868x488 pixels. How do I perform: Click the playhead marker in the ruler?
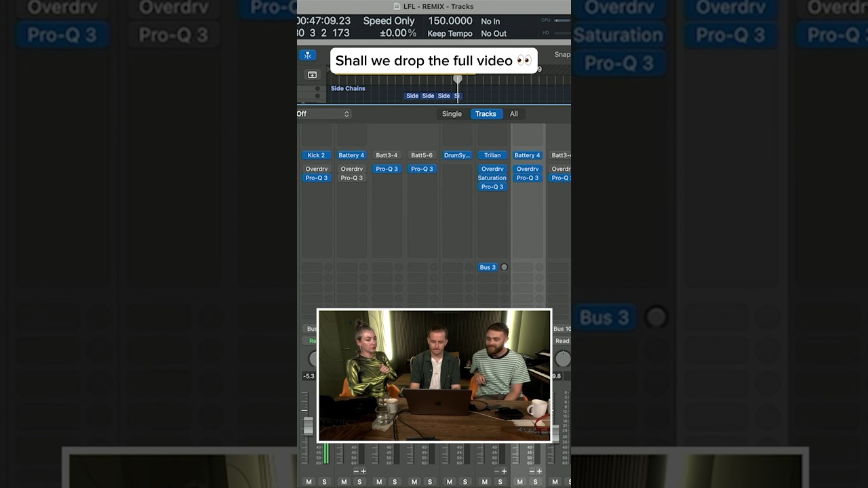pos(458,79)
